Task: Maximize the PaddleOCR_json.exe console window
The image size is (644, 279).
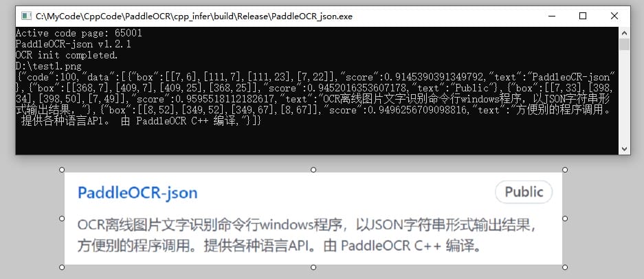Action: pyautogui.click(x=582, y=16)
